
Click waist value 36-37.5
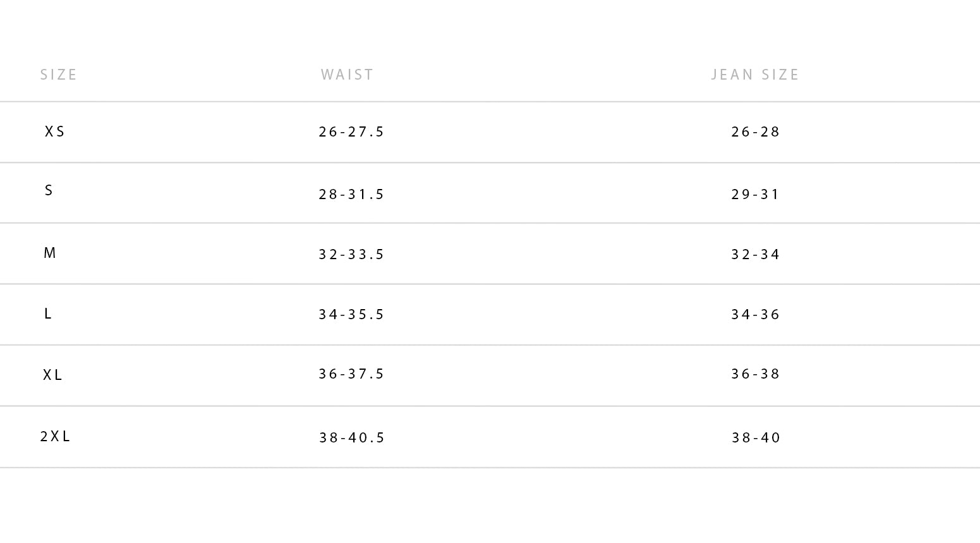coord(352,374)
